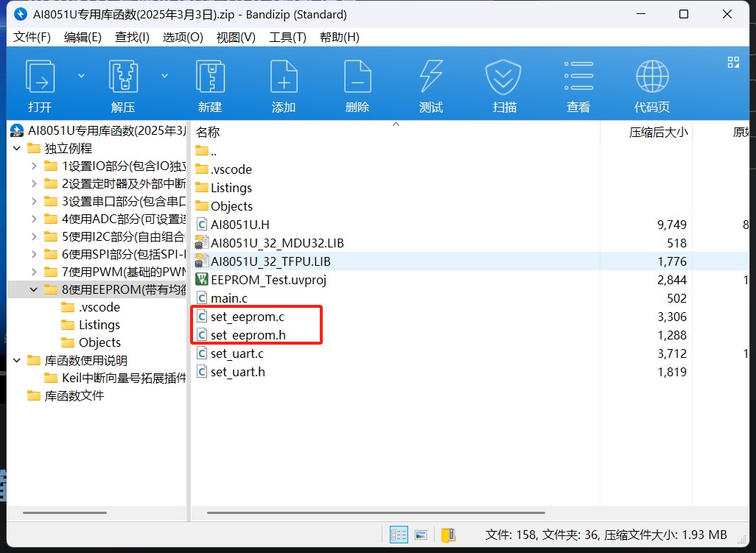
Task: Expand the 1设置IO部分 folder
Action: [x=34, y=166]
